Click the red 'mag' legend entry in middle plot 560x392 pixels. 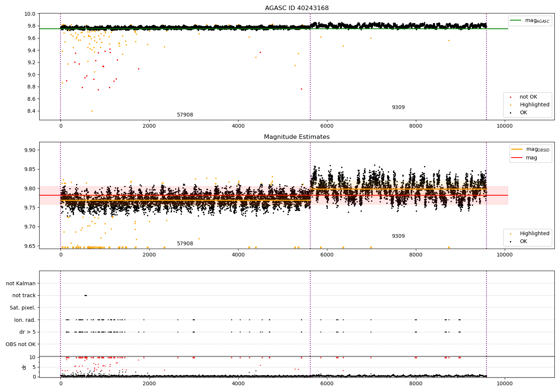[x=525, y=158]
